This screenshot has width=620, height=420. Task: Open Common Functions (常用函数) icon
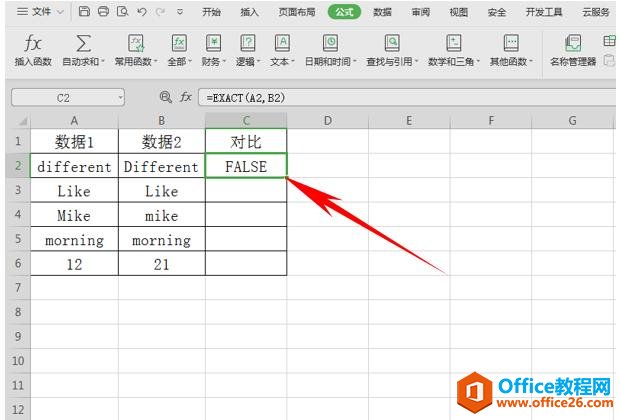(x=136, y=43)
